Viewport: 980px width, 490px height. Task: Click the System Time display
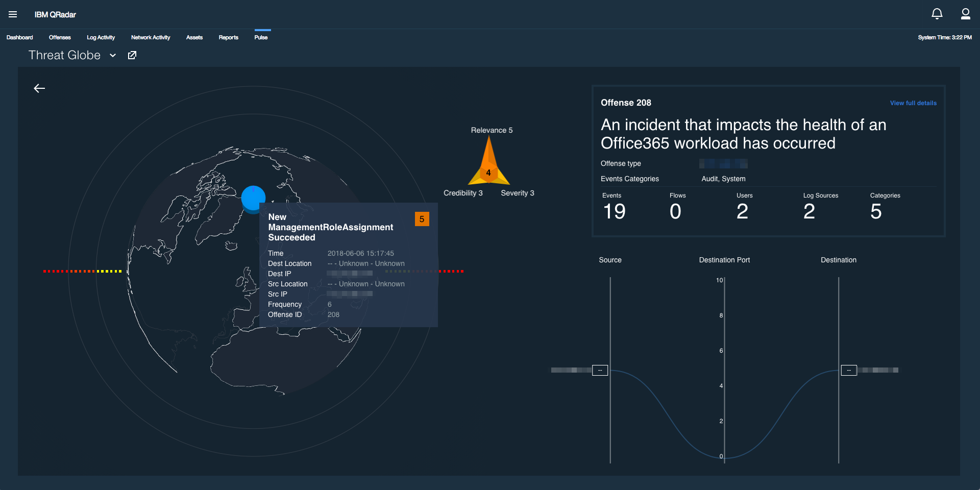tap(944, 37)
